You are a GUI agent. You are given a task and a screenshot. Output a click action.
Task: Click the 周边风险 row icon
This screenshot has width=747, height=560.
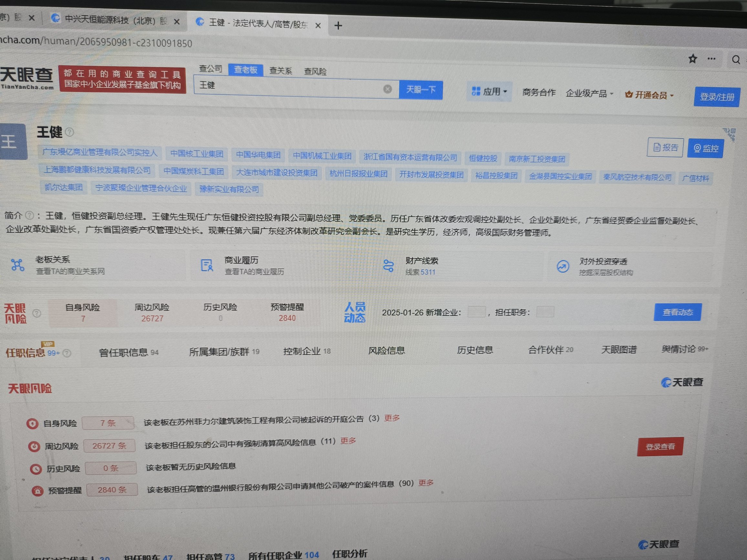(x=34, y=447)
